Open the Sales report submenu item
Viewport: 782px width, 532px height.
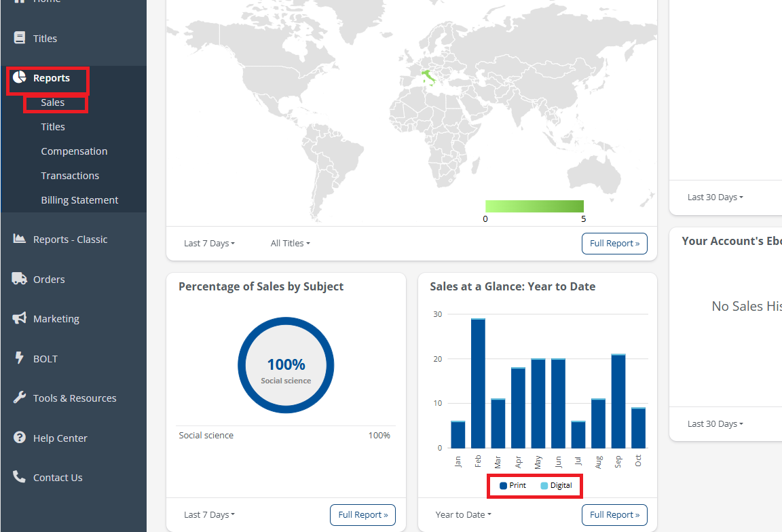(53, 102)
